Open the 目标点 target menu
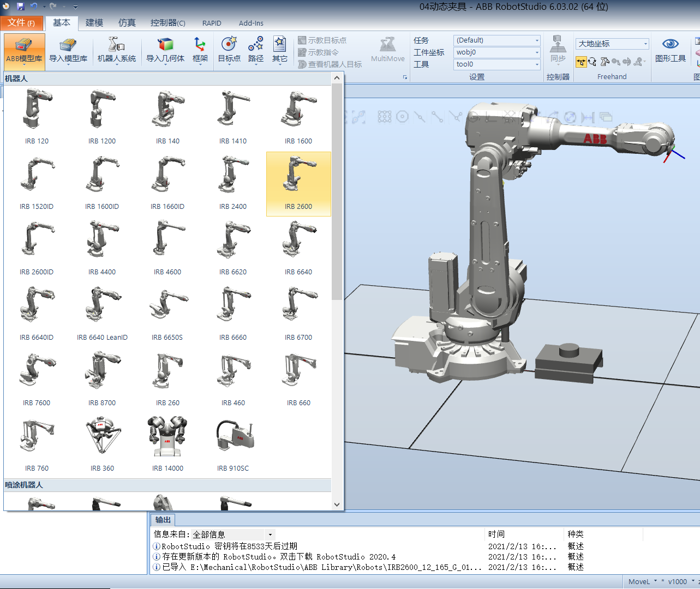This screenshot has width=700, height=589. click(229, 52)
